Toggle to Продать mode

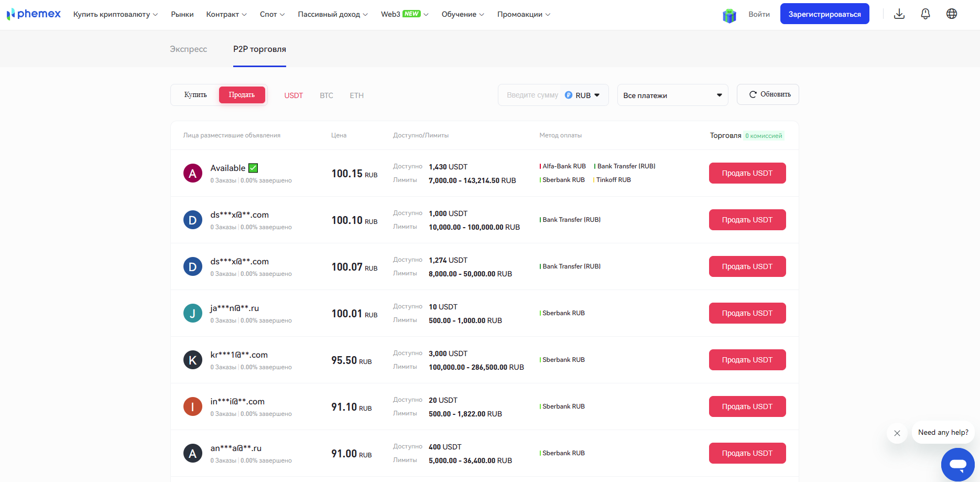(x=242, y=95)
